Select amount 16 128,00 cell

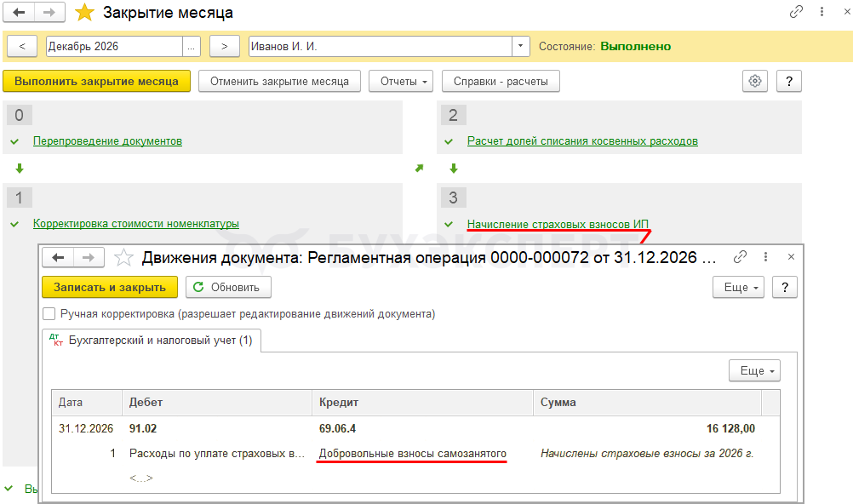click(730, 429)
